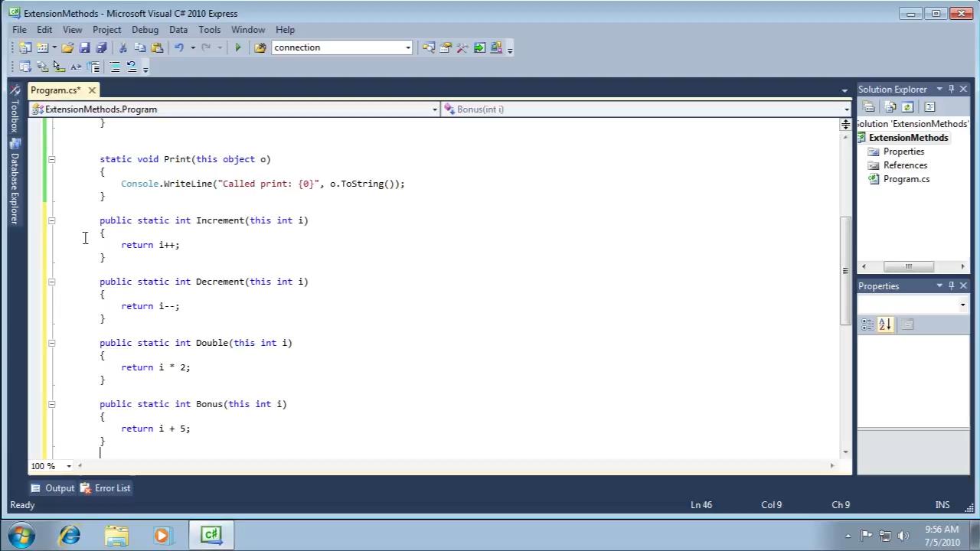This screenshot has height=551, width=980.
Task: Click the Display Quick Info icon
Action: pyautogui.click(x=59, y=67)
